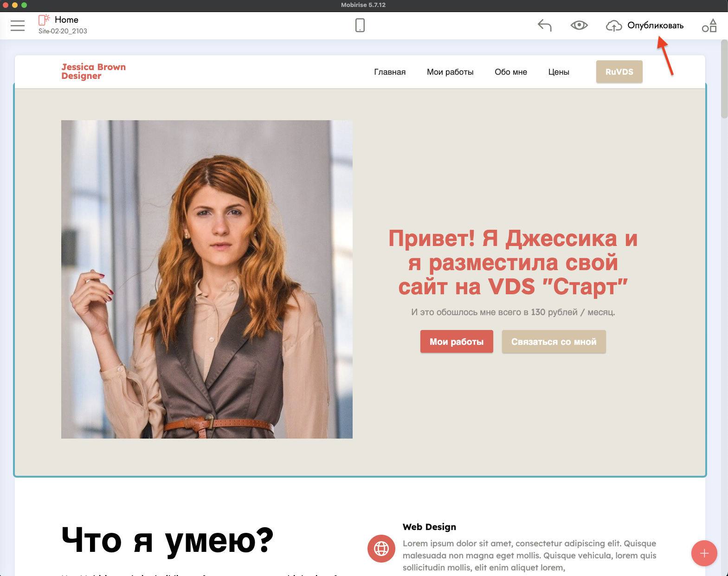The height and width of the screenshot is (576, 728).
Task: Select the Главная menu item
Action: pyautogui.click(x=390, y=72)
